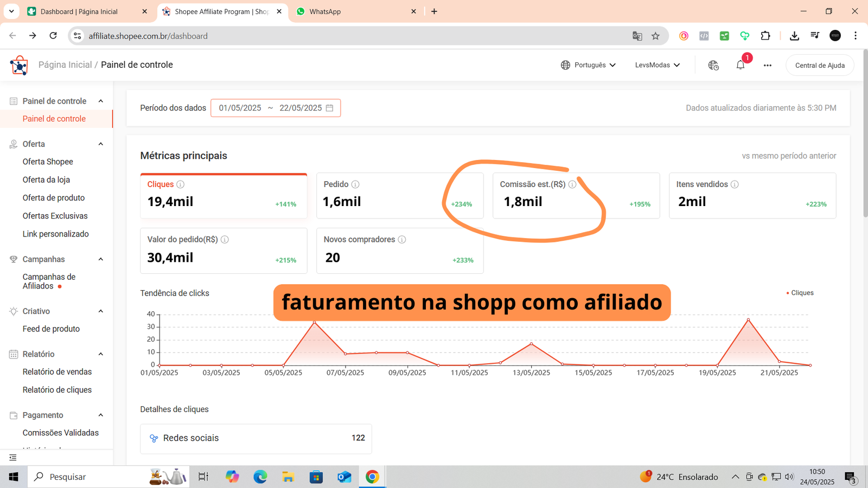Reload the page
The width and height of the screenshot is (868, 488).
pyautogui.click(x=53, y=36)
